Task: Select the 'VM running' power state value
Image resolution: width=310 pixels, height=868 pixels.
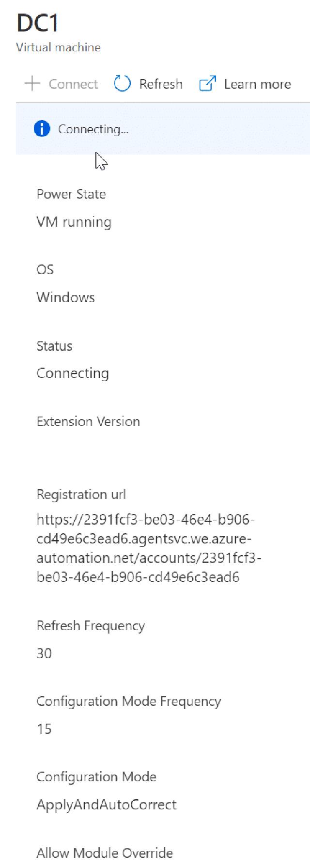Action: click(x=74, y=222)
